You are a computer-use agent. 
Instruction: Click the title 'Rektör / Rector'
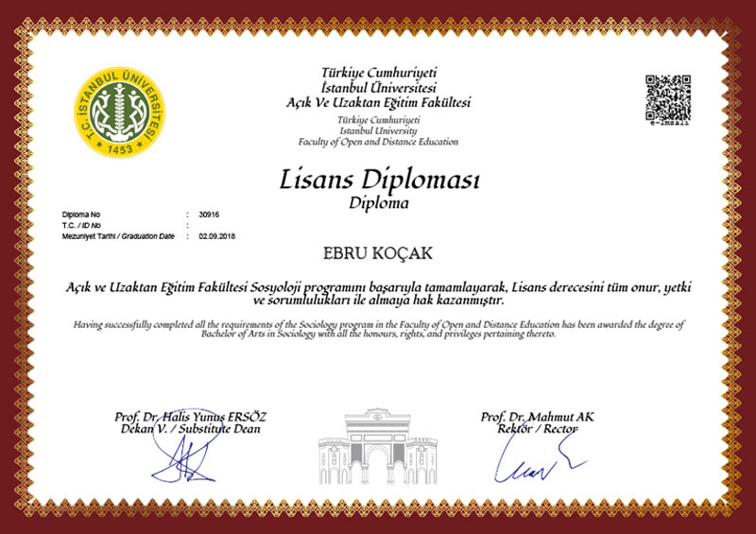[537, 429]
